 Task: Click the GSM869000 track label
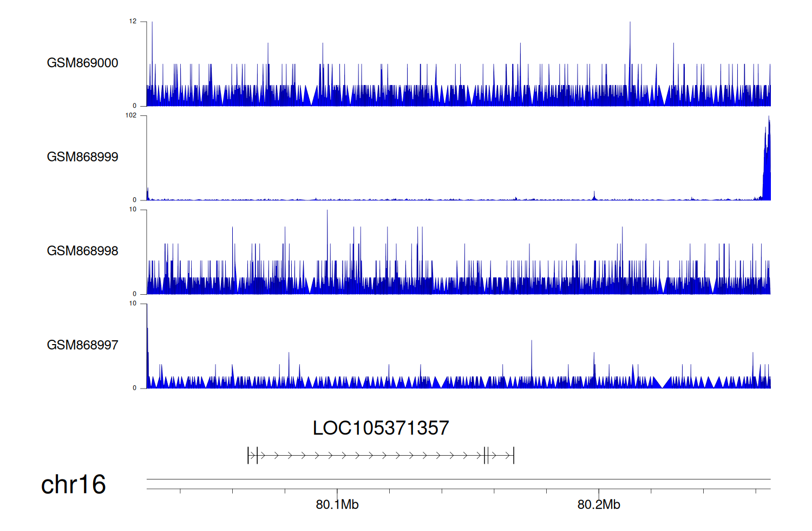point(82,63)
